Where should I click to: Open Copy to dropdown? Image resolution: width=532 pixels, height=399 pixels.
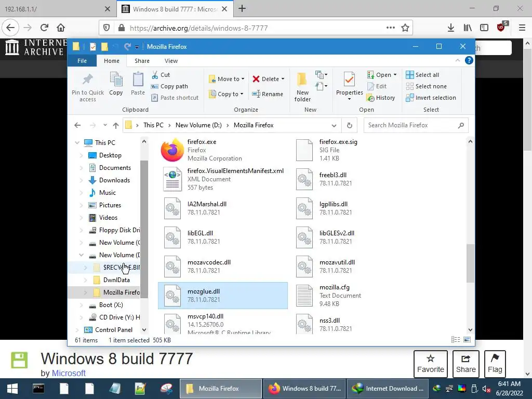[227, 94]
